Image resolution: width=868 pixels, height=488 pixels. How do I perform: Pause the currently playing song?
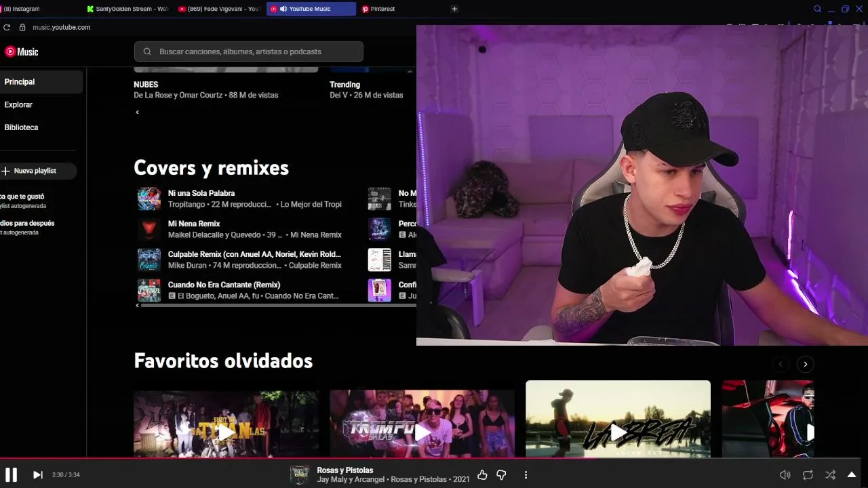pyautogui.click(x=11, y=474)
